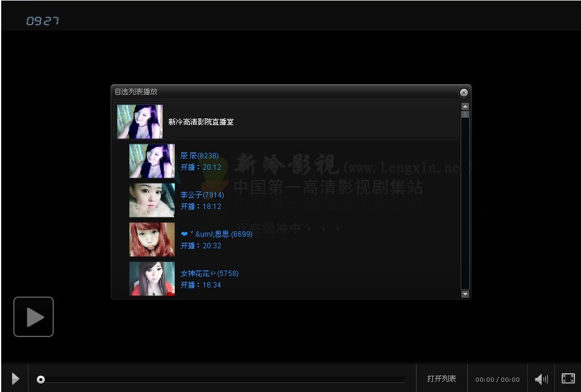
Task: Click the 李公子 stream thumbnail
Action: [152, 200]
